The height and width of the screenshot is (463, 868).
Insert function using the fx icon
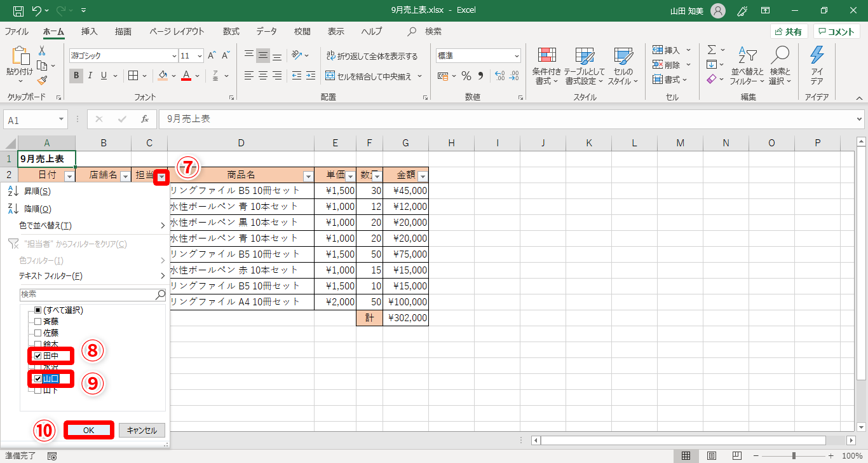[x=145, y=119]
